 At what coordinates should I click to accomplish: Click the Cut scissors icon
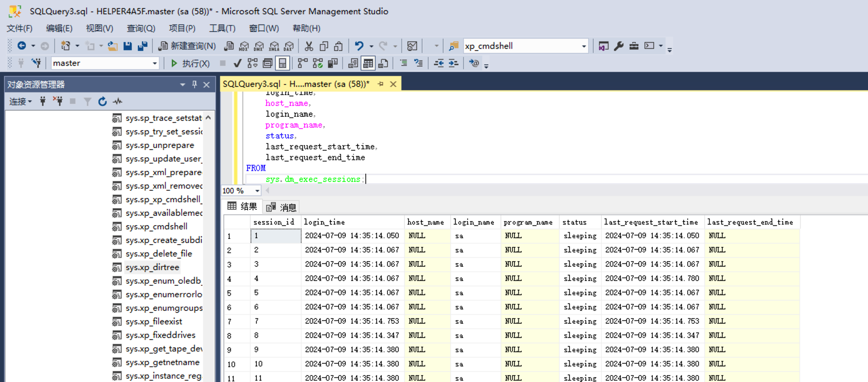(x=309, y=46)
